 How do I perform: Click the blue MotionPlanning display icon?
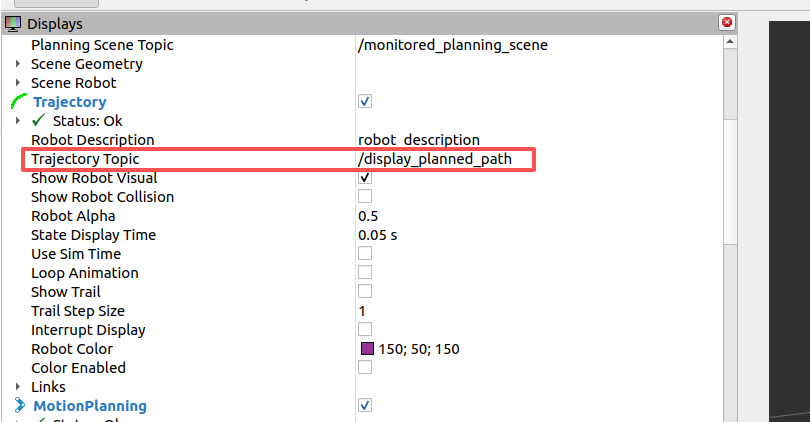click(x=19, y=405)
